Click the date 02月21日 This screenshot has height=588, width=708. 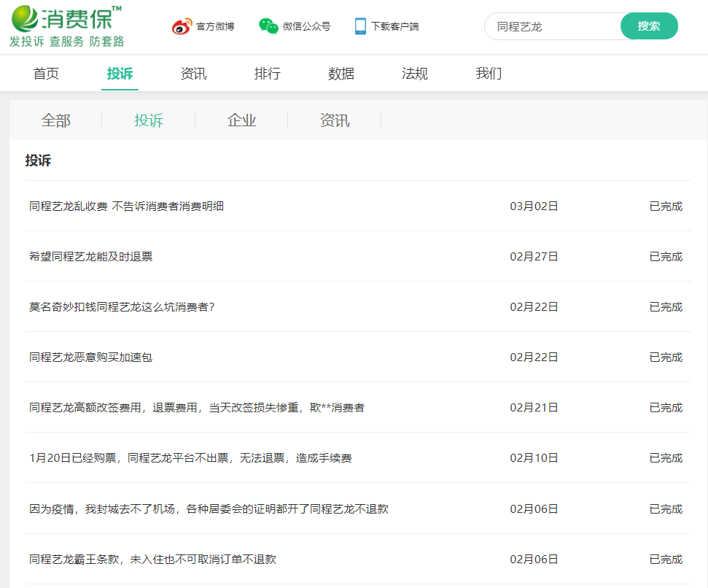[534, 408]
